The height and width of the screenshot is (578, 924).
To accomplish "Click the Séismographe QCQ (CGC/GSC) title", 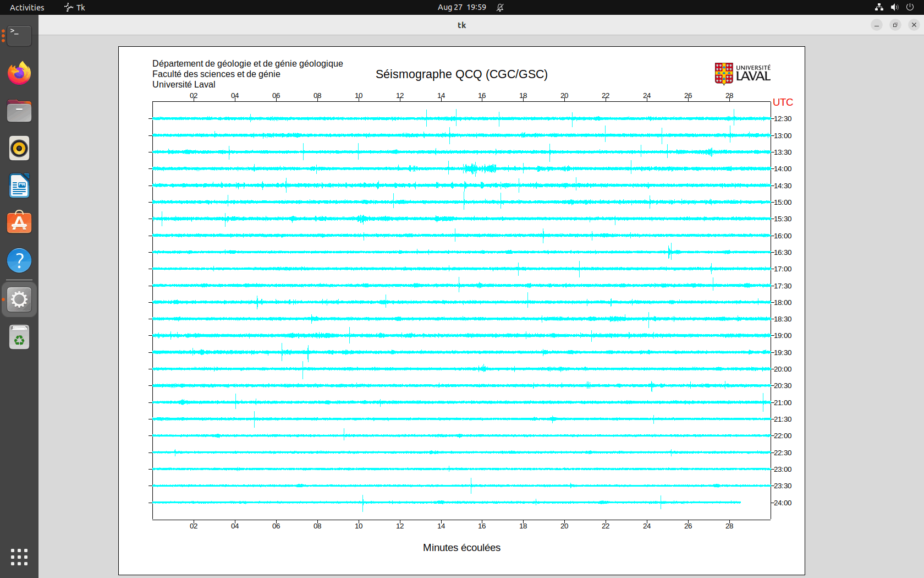I will [x=461, y=74].
